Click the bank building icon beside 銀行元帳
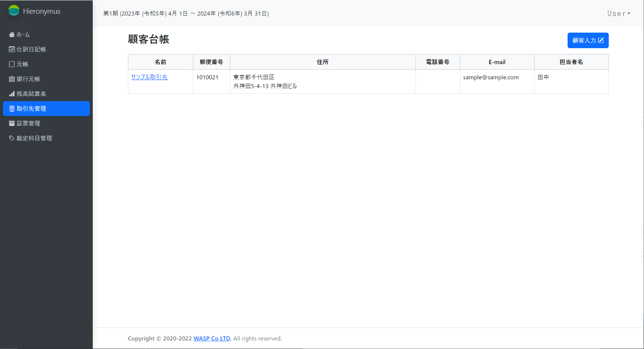 pos(12,79)
